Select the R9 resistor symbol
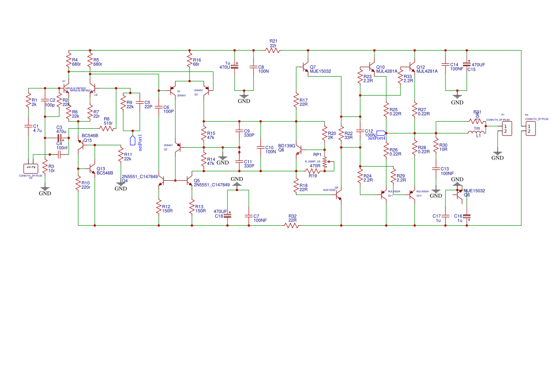The height and width of the screenshot is (392, 554). [123, 102]
